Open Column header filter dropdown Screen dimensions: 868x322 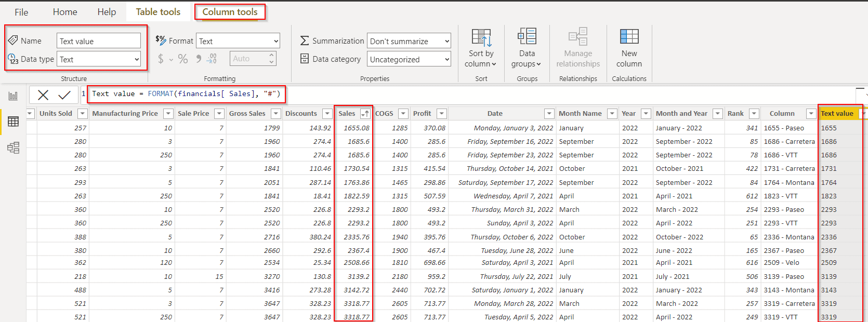tap(811, 113)
